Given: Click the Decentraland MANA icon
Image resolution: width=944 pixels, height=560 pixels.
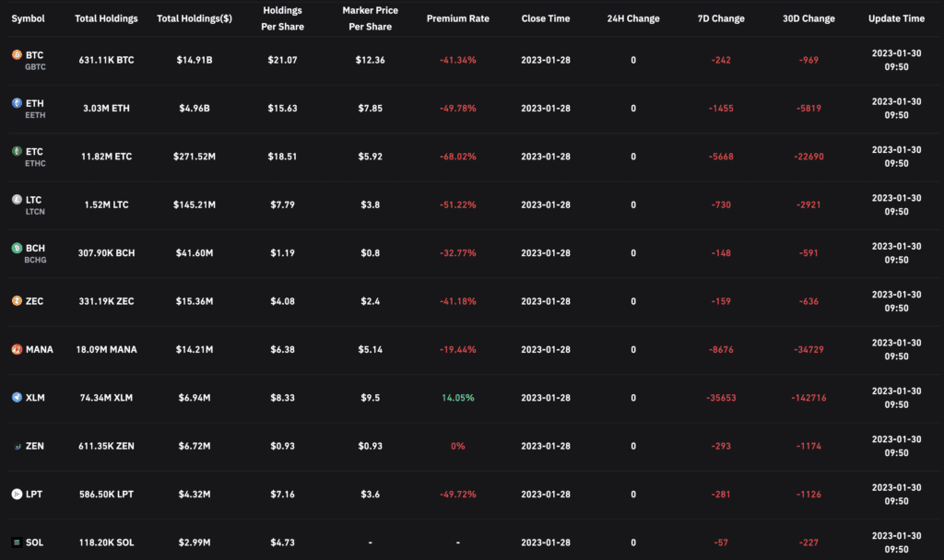Looking at the screenshot, I should [17, 349].
